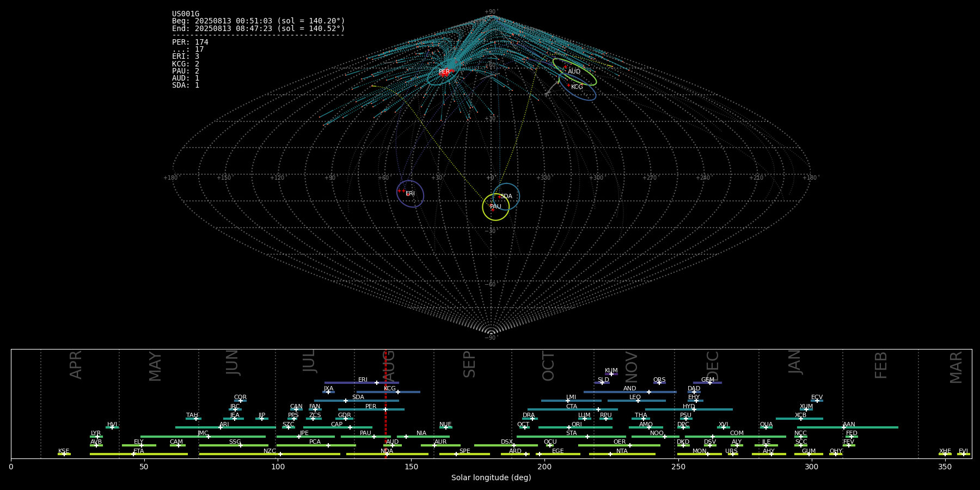Screen dimensions: 980x490
Task: Click the AUG month label in the timeline
Action: [389, 365]
